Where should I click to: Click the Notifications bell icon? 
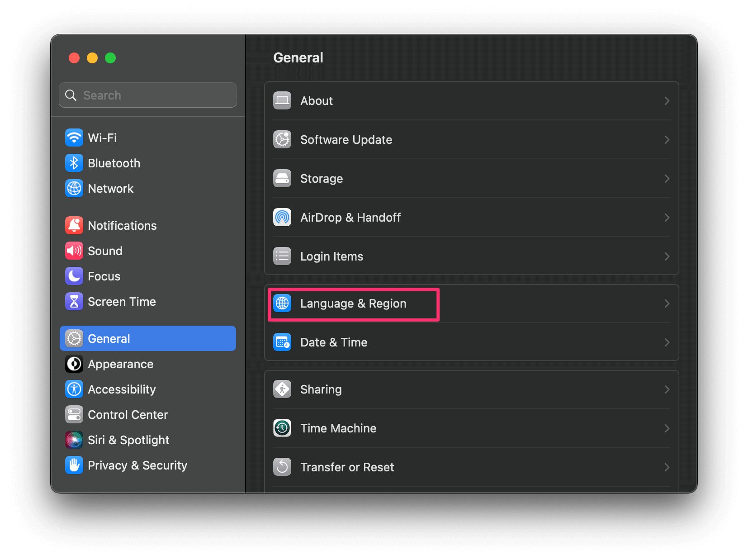coord(74,225)
